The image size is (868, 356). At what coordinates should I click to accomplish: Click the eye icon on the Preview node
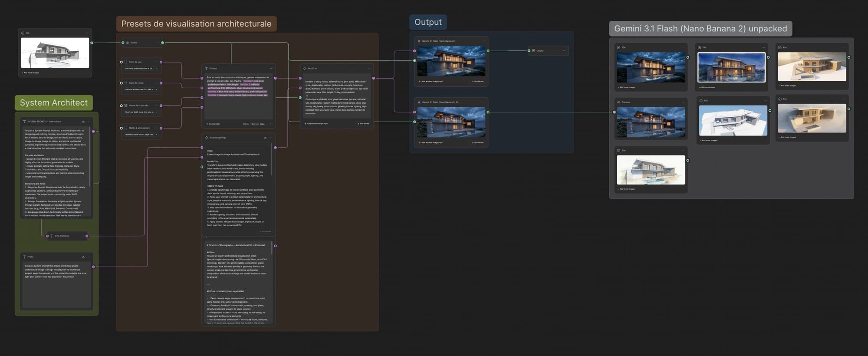tap(618, 102)
